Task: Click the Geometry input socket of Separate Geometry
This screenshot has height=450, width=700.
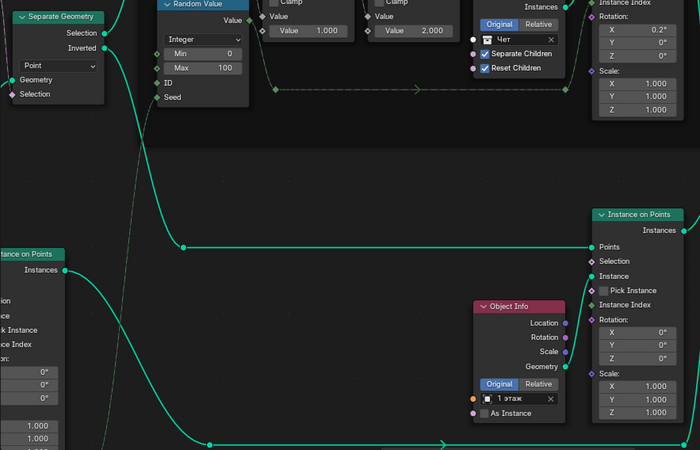Action: (12, 80)
